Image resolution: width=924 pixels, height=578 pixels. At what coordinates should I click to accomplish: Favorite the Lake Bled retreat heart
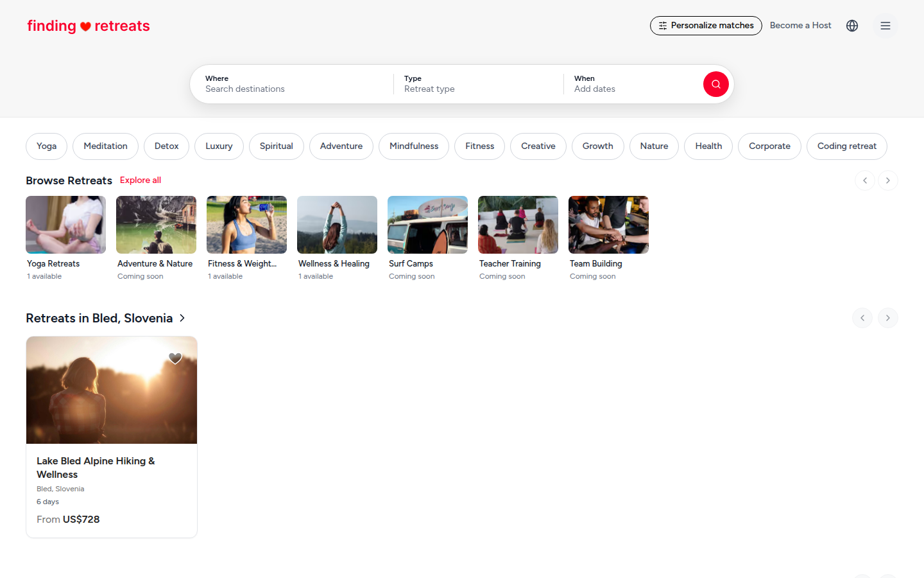(175, 358)
